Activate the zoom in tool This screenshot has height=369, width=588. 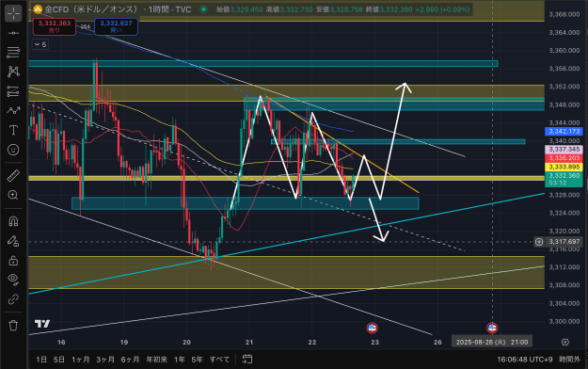(x=13, y=195)
